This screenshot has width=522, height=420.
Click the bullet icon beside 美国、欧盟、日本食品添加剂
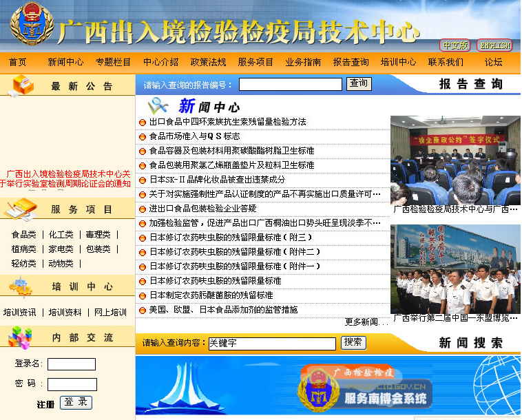(x=143, y=311)
